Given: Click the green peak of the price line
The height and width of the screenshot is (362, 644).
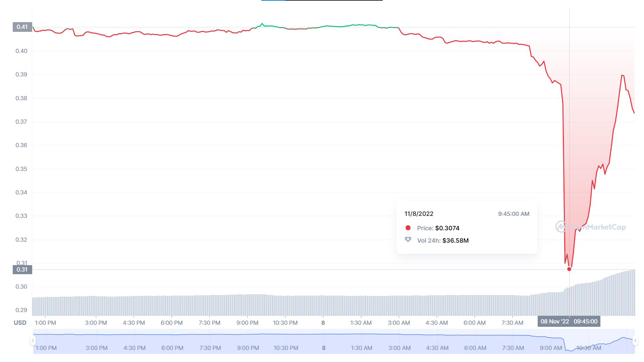Looking at the screenshot, I should tap(262, 24).
